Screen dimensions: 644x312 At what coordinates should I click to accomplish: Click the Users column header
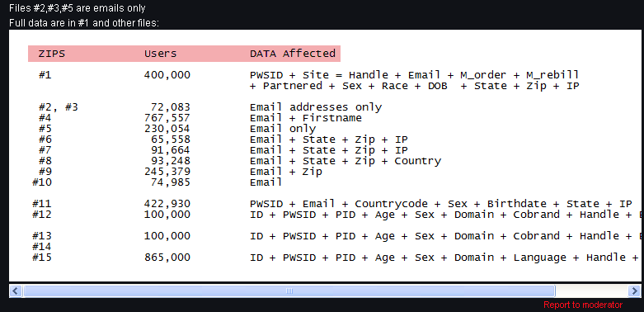(160, 54)
